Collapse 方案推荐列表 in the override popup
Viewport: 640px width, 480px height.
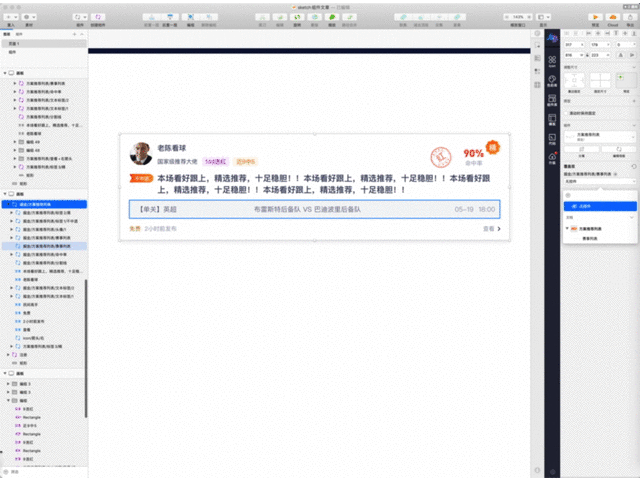pos(567,229)
